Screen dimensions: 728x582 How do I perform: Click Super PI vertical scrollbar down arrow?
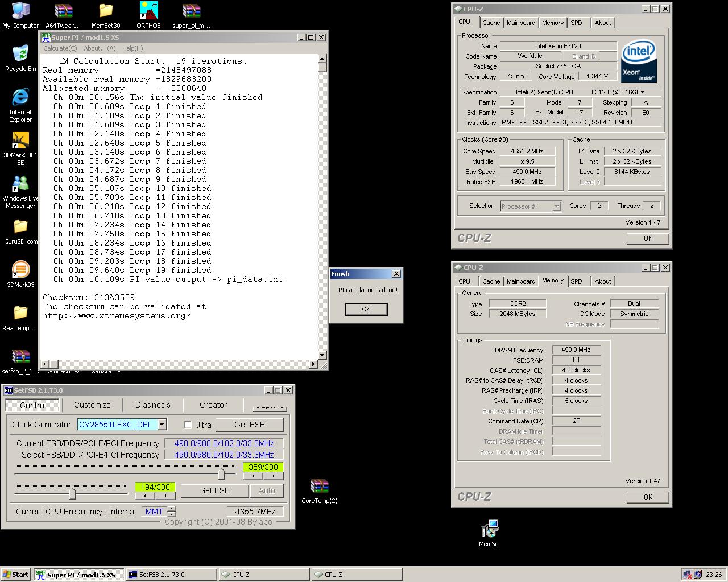coord(322,355)
